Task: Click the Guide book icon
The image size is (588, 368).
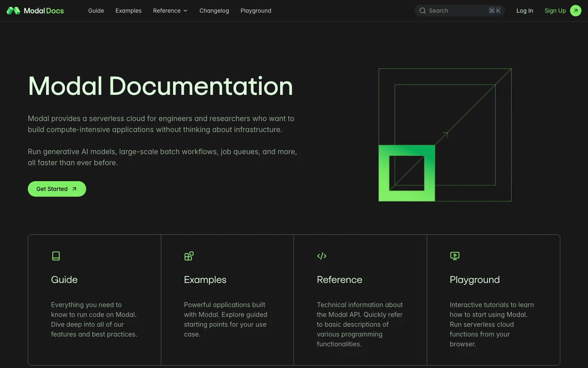Action: tap(56, 256)
